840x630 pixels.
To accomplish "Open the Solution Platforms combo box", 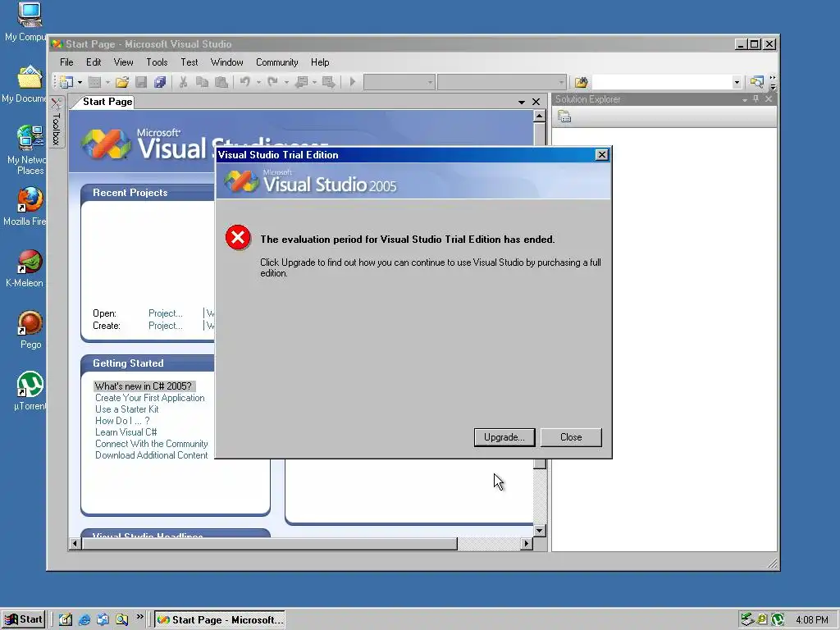I will coord(502,82).
